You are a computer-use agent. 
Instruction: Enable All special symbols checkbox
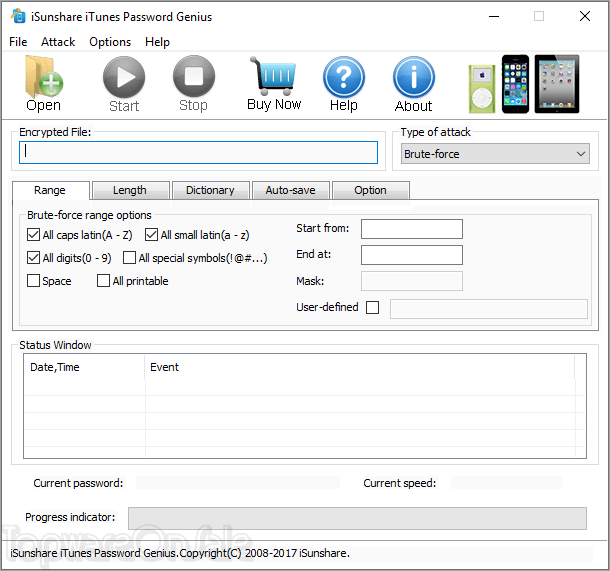(129, 258)
